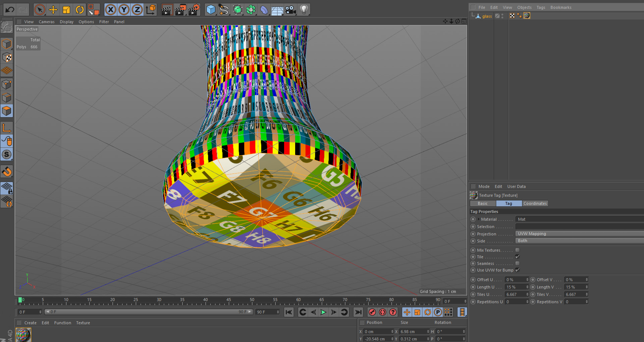This screenshot has width=644, height=342.
Task: Uncheck Use UVW for Bump
Action: (x=518, y=270)
